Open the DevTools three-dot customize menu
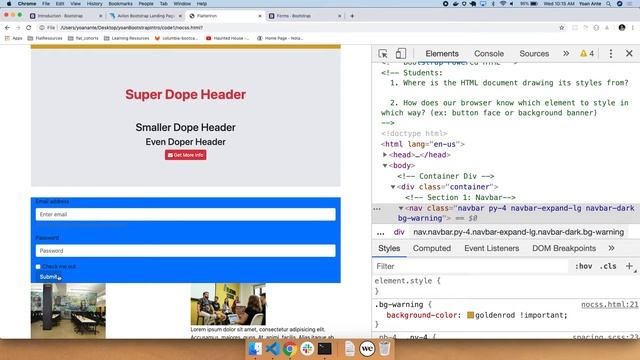Screen dimensions: 640x360 (611, 53)
